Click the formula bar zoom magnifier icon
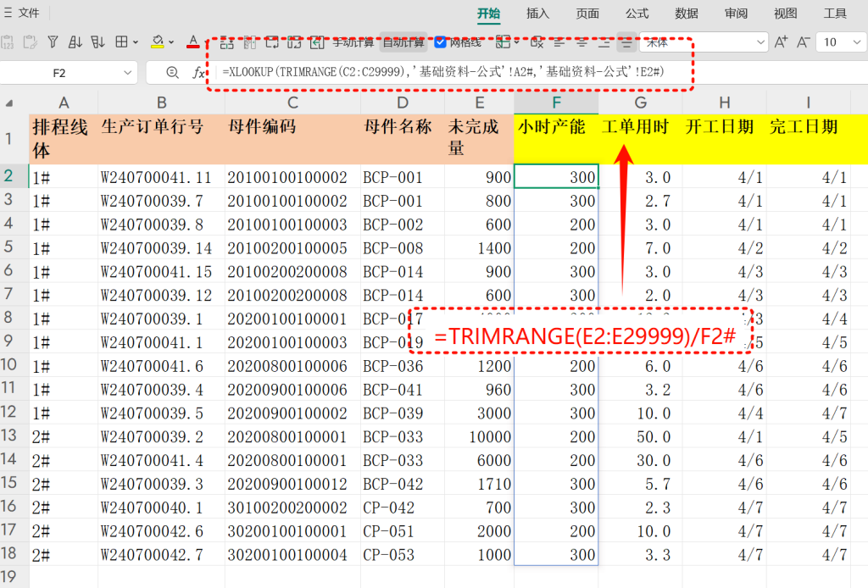This screenshot has width=868, height=588. [x=172, y=73]
